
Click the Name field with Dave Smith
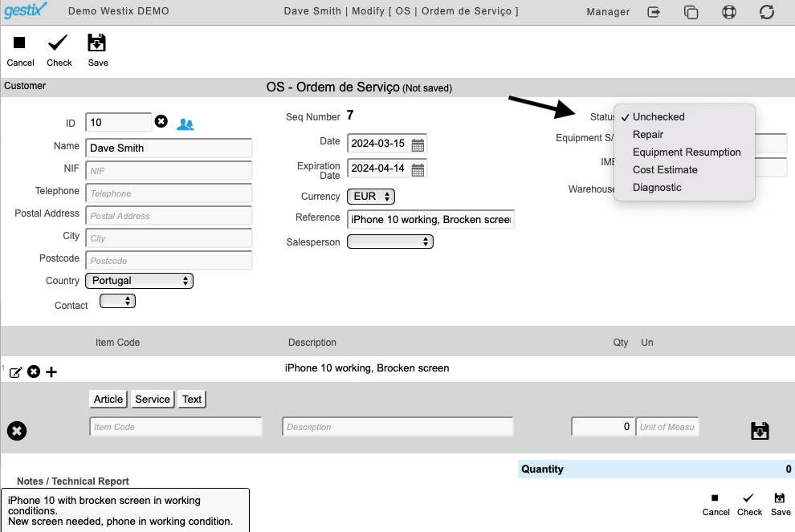point(169,148)
